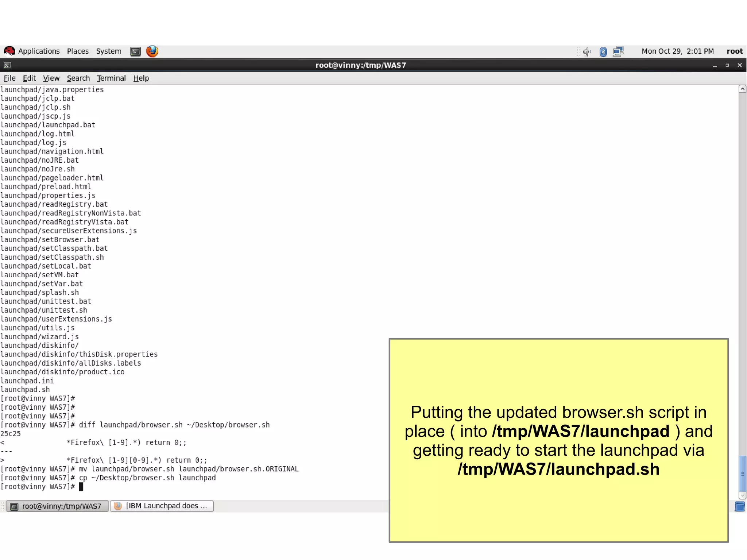Click the launchpad/wizard.js line

point(39,337)
